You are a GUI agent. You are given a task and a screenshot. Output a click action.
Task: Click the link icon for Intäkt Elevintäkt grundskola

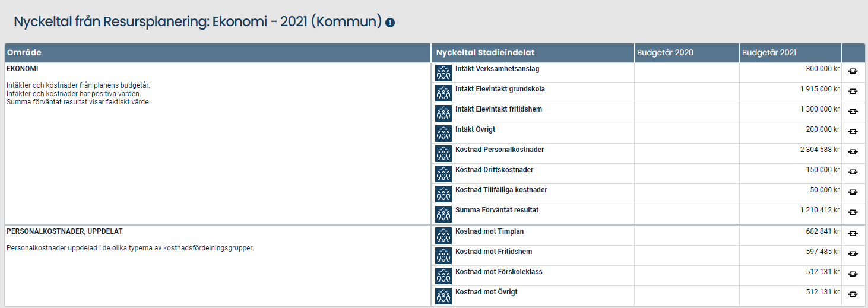(x=853, y=91)
